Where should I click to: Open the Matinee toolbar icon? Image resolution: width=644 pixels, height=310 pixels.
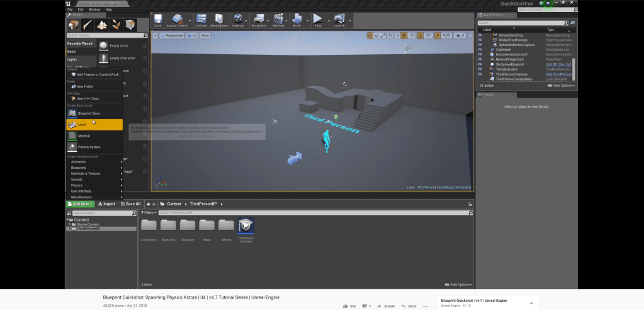click(x=278, y=21)
